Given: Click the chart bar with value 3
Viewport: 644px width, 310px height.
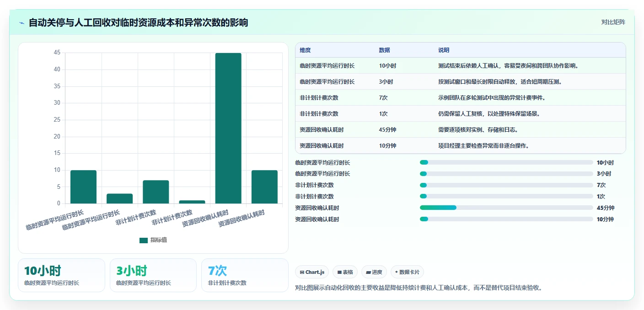Looking at the screenshot, I should [x=119, y=198].
